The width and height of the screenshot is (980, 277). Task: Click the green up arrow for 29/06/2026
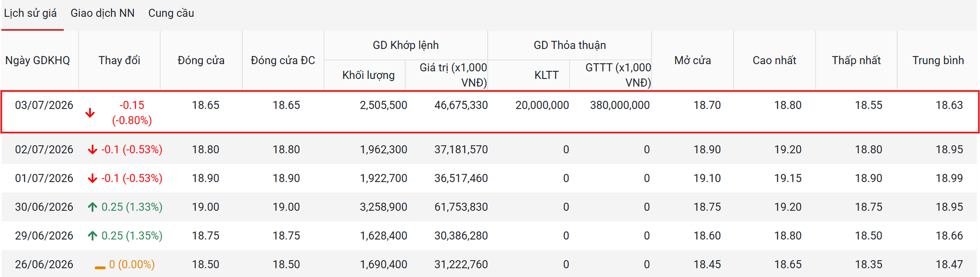point(92,236)
